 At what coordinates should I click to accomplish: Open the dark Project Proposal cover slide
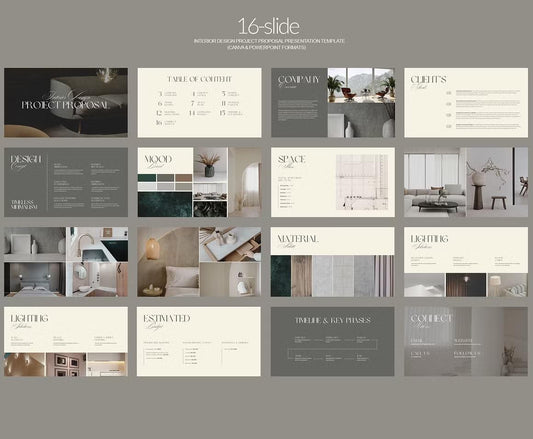[66, 102]
